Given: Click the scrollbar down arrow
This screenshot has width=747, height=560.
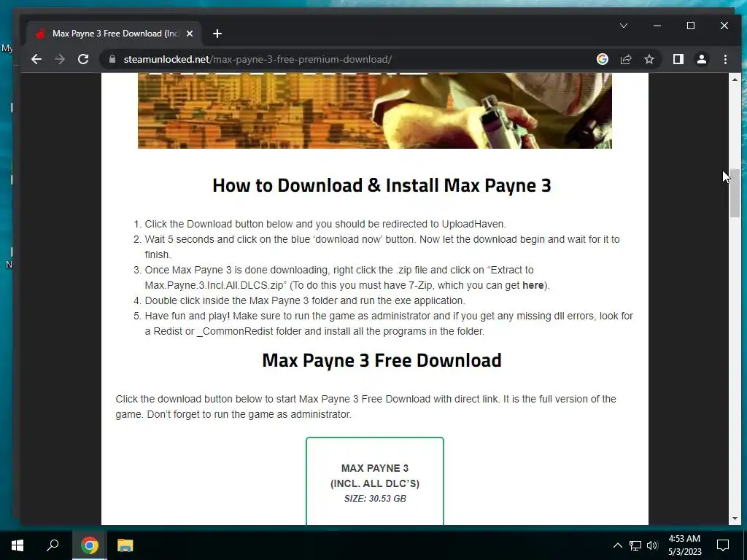Looking at the screenshot, I should (735, 518).
